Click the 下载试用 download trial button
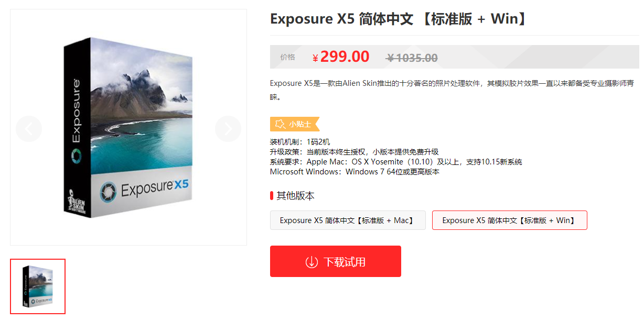This screenshot has height=321, width=644. [336, 261]
